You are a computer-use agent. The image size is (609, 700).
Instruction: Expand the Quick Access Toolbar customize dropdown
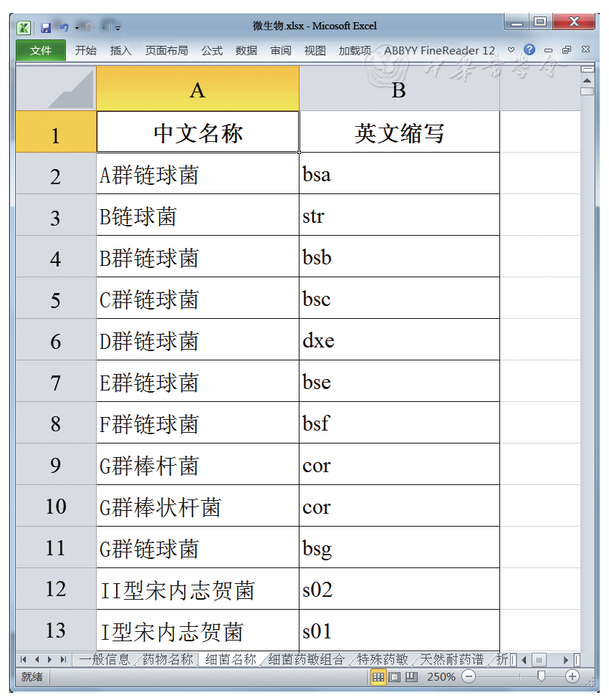118,28
